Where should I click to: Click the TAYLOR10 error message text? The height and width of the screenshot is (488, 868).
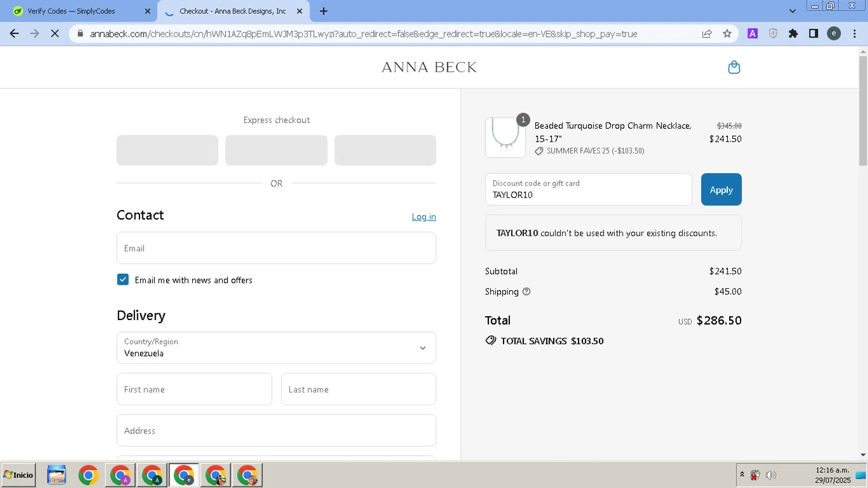[606, 233]
